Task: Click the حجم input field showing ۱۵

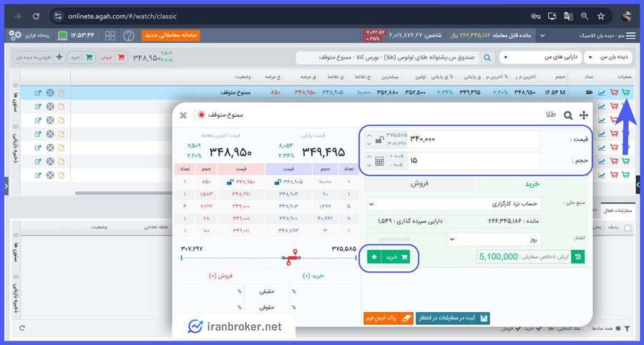Action: pyautogui.click(x=474, y=161)
